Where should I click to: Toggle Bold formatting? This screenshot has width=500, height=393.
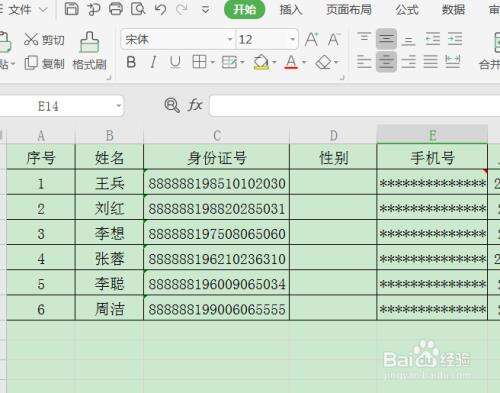coord(131,62)
